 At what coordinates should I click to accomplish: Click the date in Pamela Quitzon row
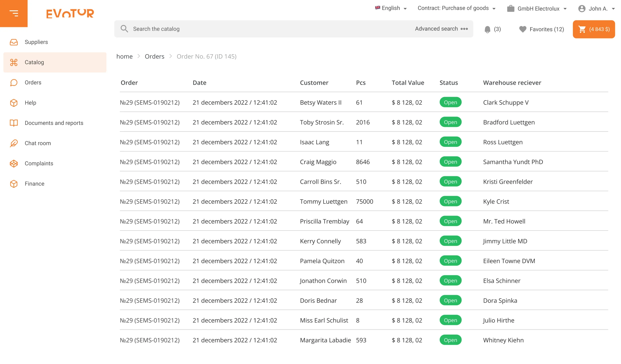coord(235,261)
